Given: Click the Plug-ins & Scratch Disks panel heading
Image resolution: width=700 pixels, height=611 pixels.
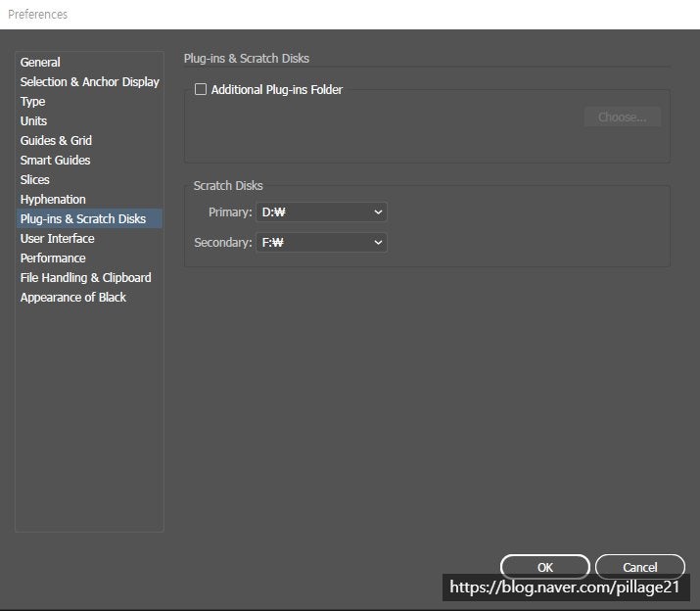Looking at the screenshot, I should tap(247, 59).
